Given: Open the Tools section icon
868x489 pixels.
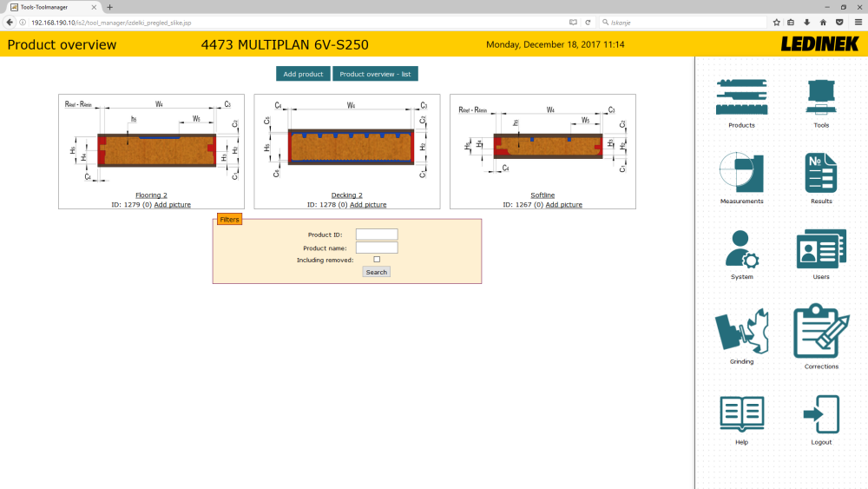Looking at the screenshot, I should coord(821,97).
